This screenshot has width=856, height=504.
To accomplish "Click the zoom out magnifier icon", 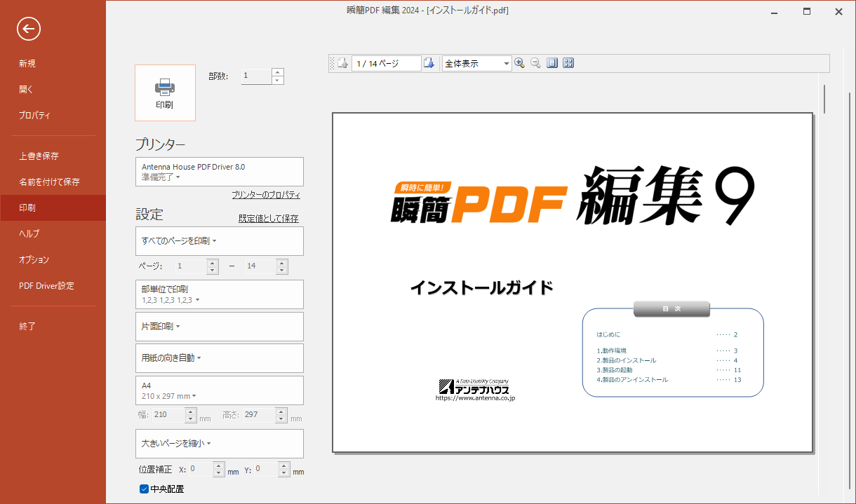I will pyautogui.click(x=535, y=63).
